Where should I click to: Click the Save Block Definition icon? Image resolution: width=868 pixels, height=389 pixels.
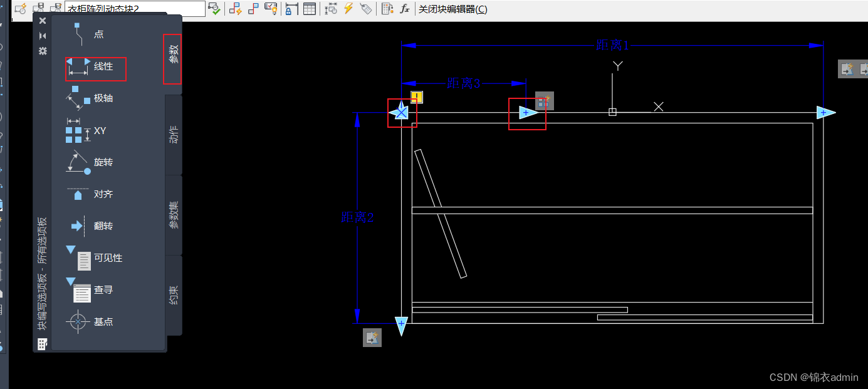(x=38, y=9)
